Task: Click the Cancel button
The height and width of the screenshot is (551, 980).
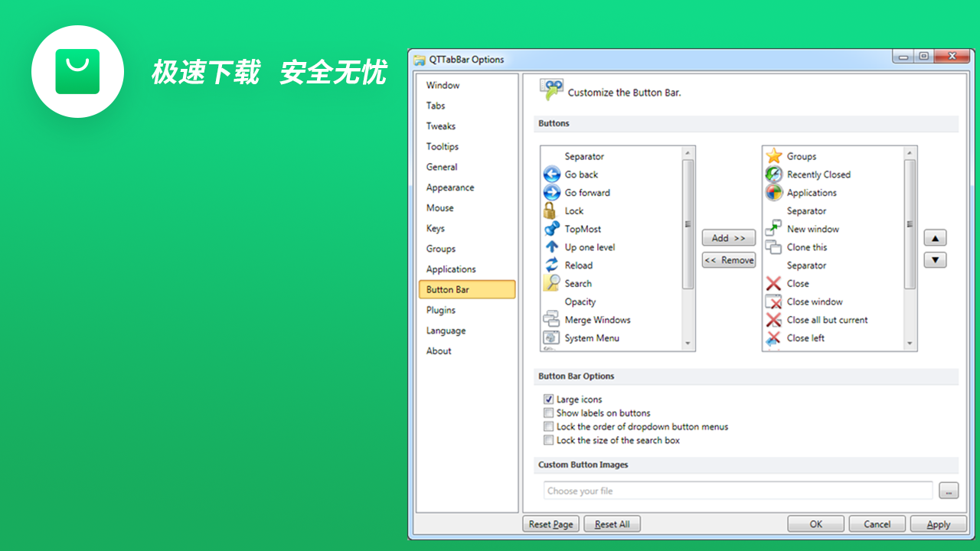Action: tap(877, 524)
